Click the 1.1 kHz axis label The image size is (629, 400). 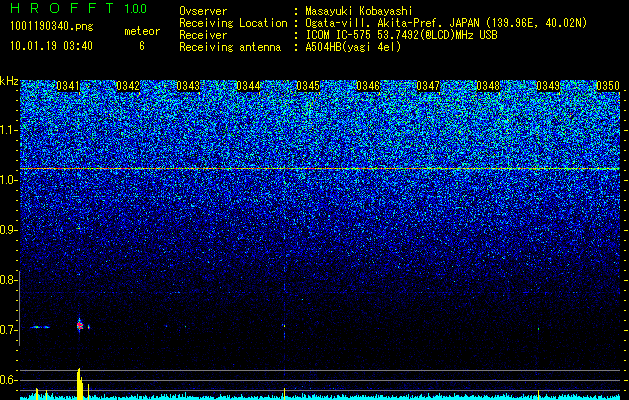[9, 130]
